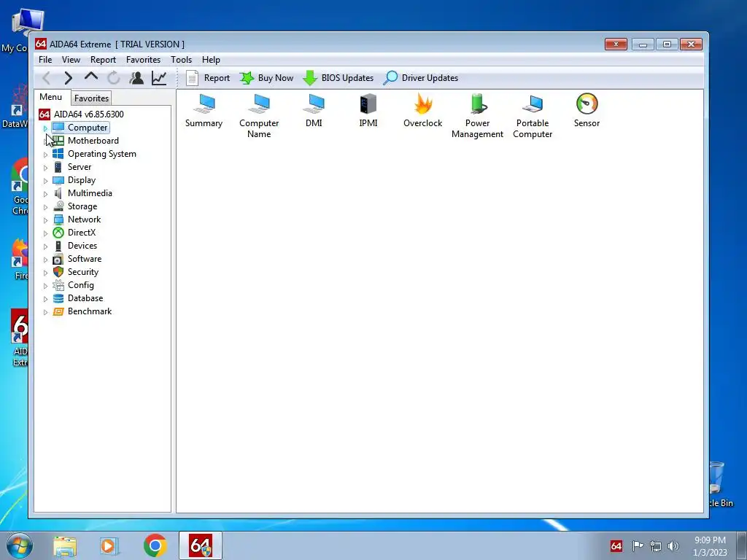The image size is (747, 560).
Task: Click the AIDA64 taskbar button
Action: click(201, 545)
